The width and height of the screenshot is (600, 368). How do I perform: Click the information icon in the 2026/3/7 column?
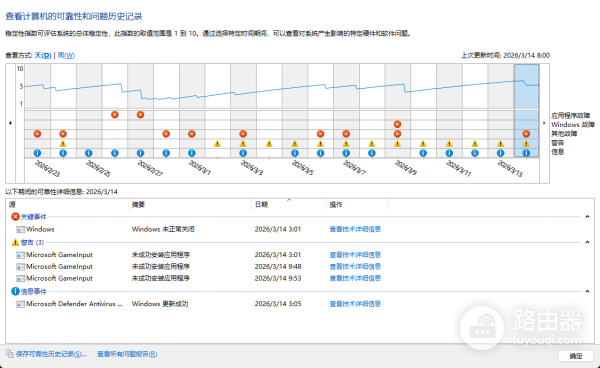point(346,153)
